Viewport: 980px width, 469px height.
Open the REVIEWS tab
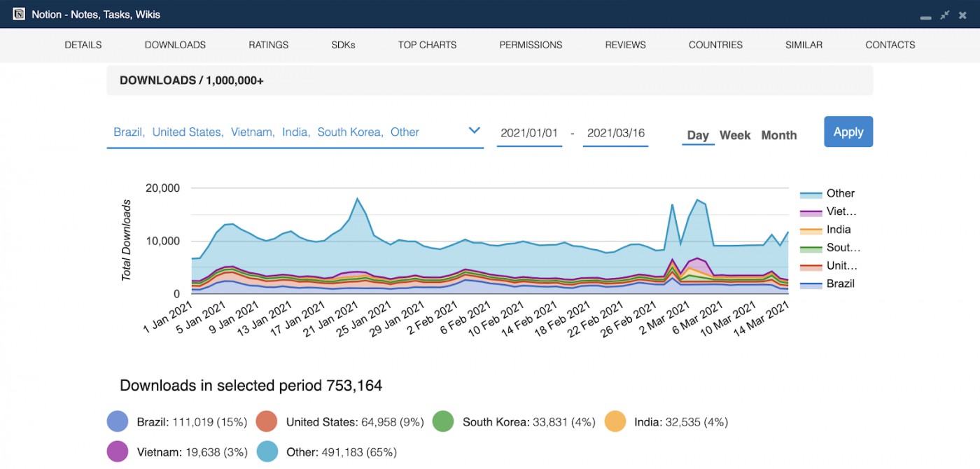coord(626,45)
